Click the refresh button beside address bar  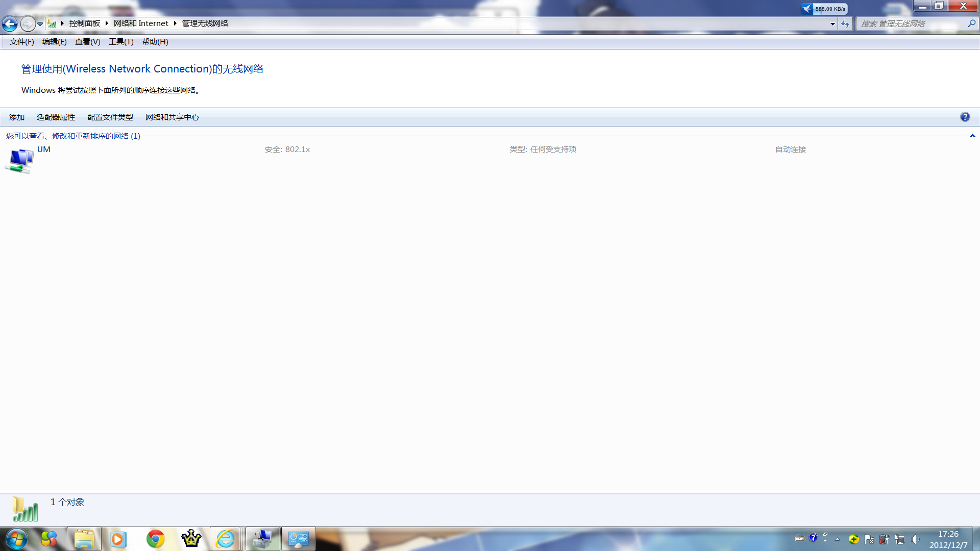pyautogui.click(x=845, y=23)
